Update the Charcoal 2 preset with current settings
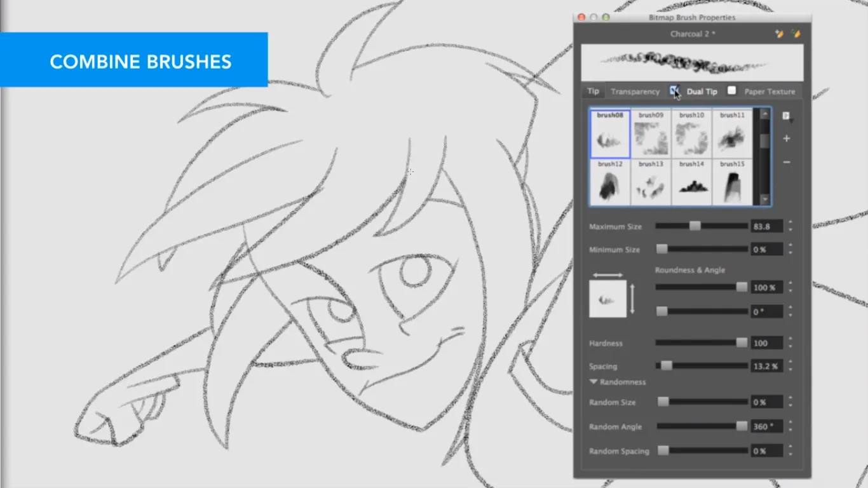 pyautogui.click(x=796, y=34)
